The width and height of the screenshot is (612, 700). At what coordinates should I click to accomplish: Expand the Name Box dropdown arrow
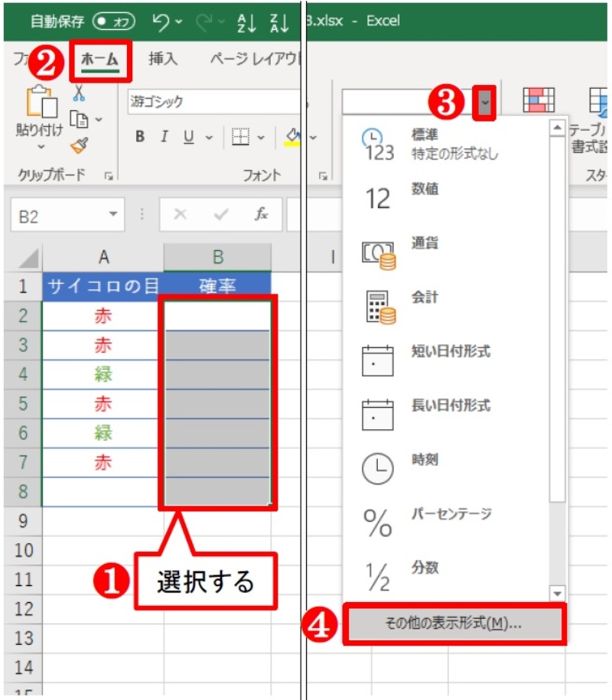click(113, 217)
